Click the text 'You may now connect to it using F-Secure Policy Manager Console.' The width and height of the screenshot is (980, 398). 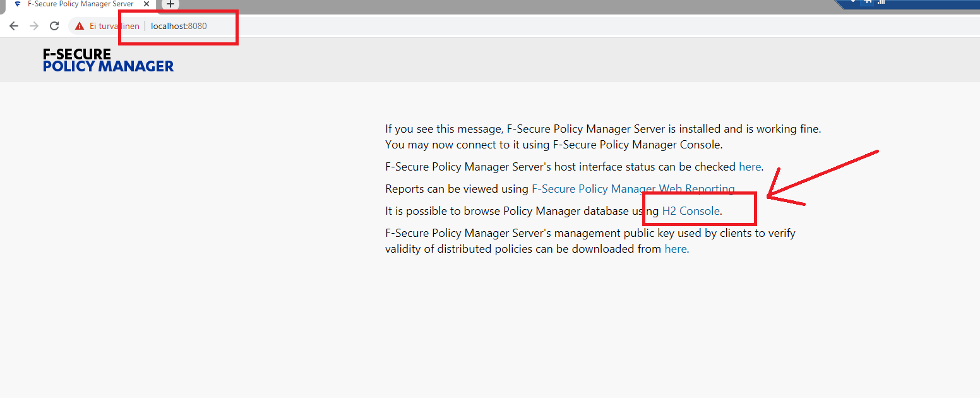tap(554, 145)
